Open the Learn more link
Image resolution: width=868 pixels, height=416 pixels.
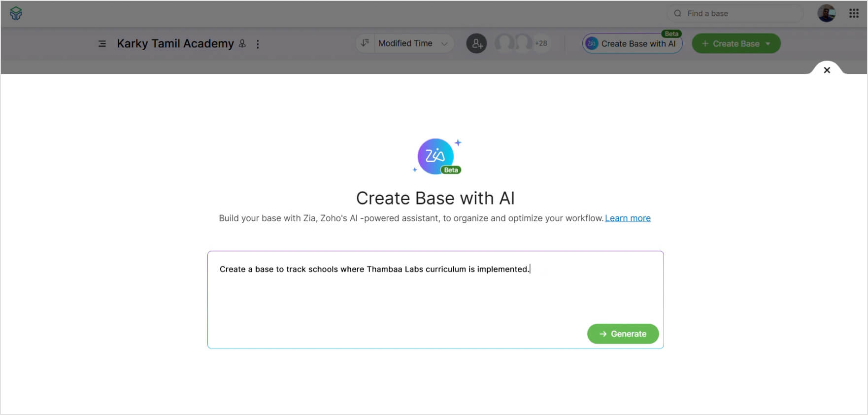628,218
